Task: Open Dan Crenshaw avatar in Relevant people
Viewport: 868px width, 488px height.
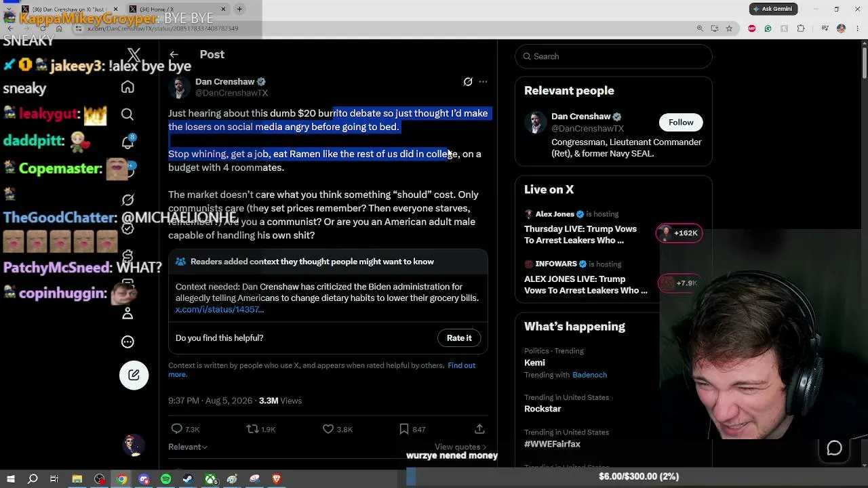Action: tap(535, 122)
